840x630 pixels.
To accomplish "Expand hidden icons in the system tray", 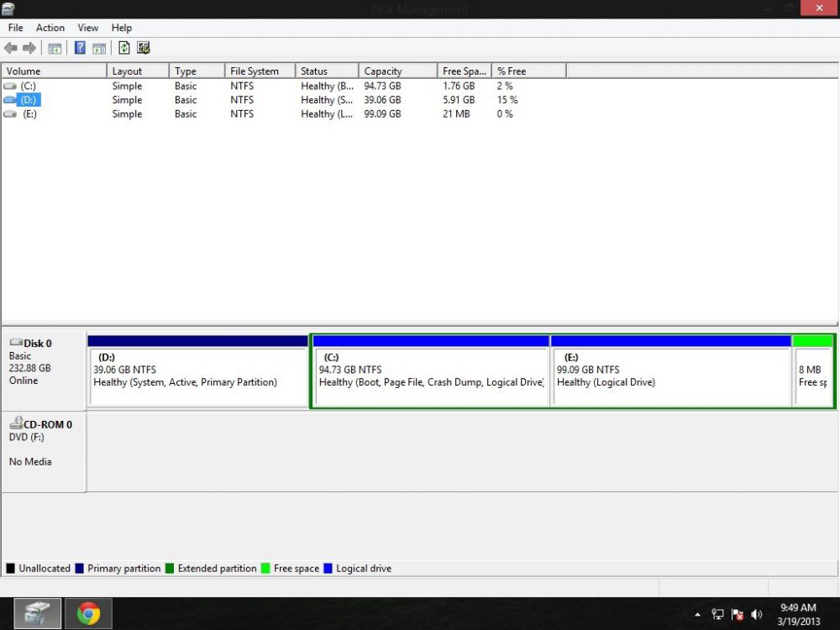I will tap(697, 614).
